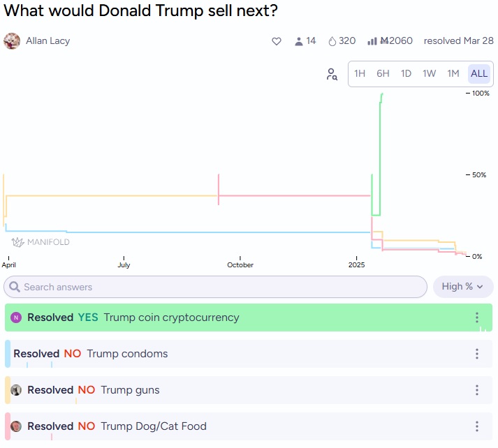This screenshot has width=498, height=448.
Task: Click the 2025 axis label
Action: [356, 265]
